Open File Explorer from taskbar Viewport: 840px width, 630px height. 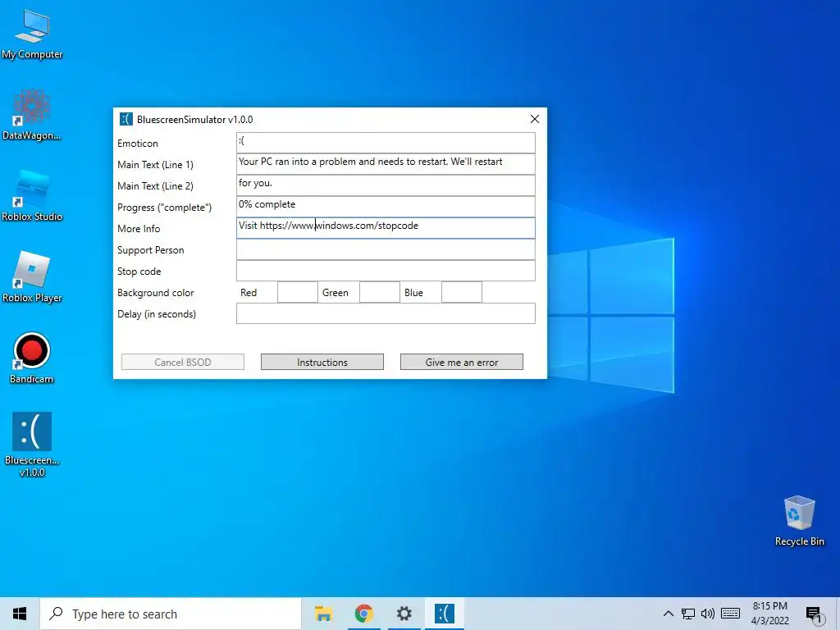(323, 614)
